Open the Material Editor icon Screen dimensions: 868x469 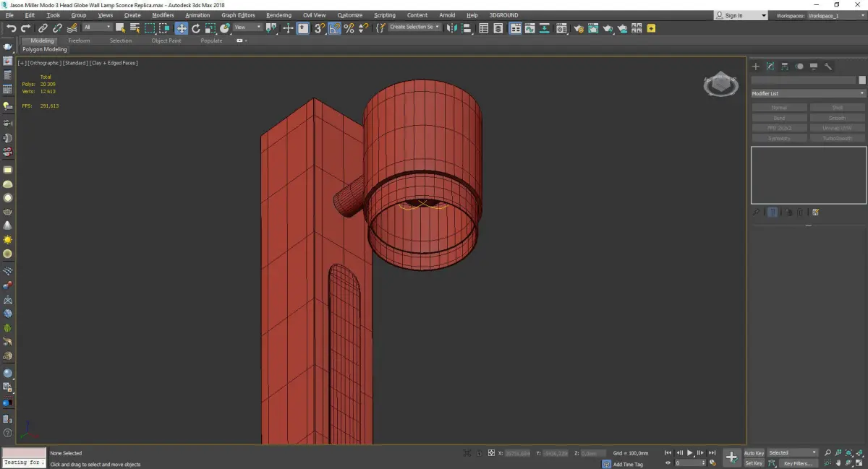(561, 28)
